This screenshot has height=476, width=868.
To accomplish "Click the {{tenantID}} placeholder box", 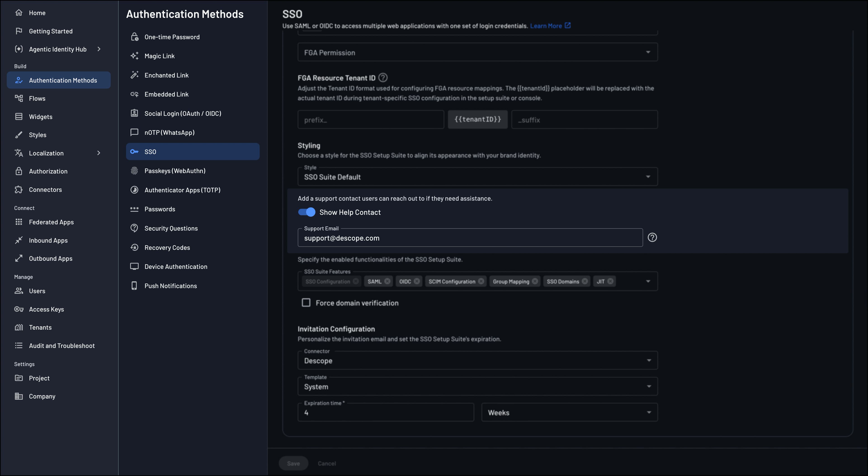I will (477, 119).
